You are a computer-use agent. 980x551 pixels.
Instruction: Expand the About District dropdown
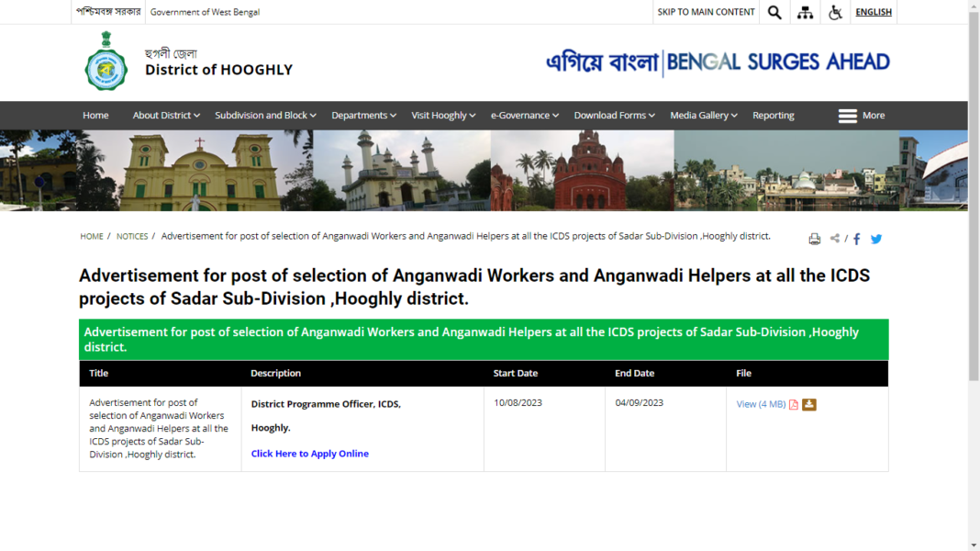point(165,116)
